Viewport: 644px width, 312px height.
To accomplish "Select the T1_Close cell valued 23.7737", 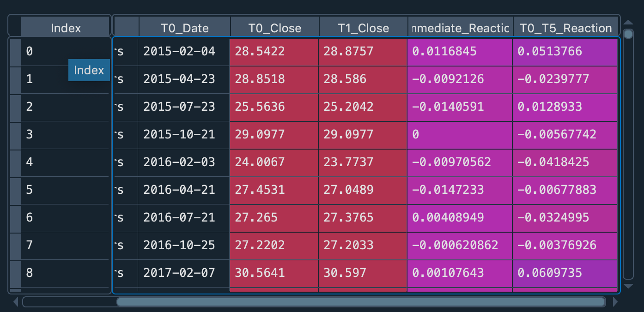I will 363,162.
